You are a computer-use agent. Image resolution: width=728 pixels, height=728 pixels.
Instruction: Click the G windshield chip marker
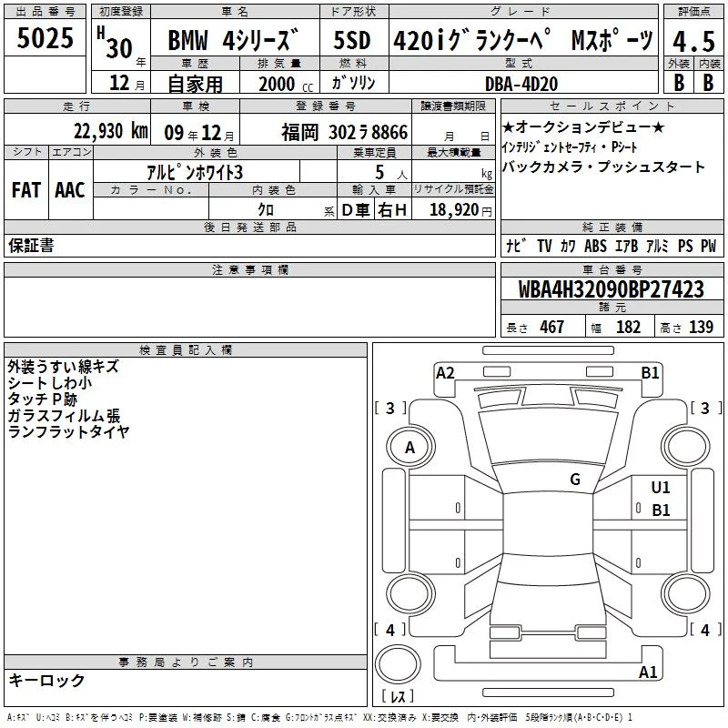(x=575, y=480)
